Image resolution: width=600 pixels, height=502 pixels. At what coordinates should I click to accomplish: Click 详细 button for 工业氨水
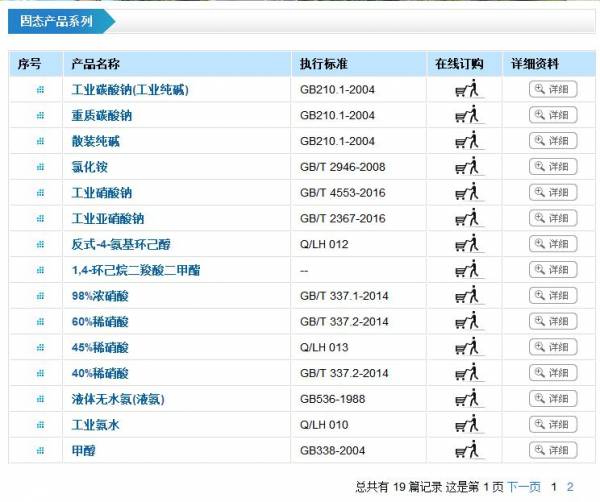pos(553,425)
